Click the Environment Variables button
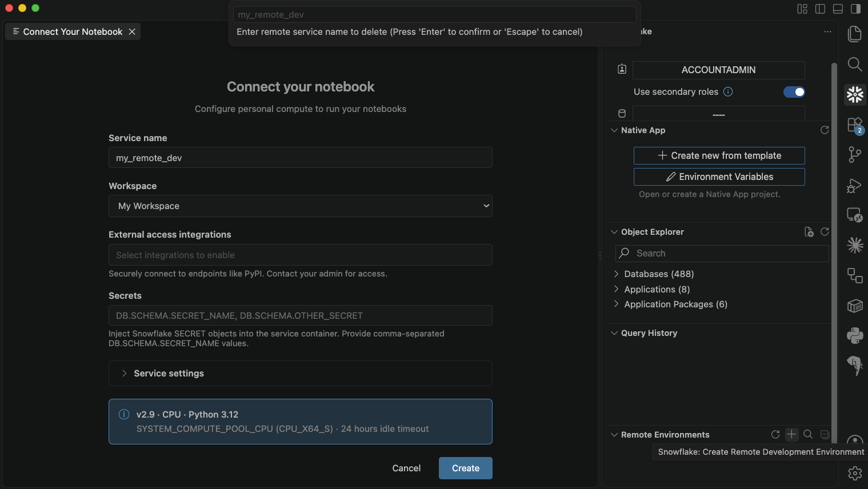 coord(719,177)
